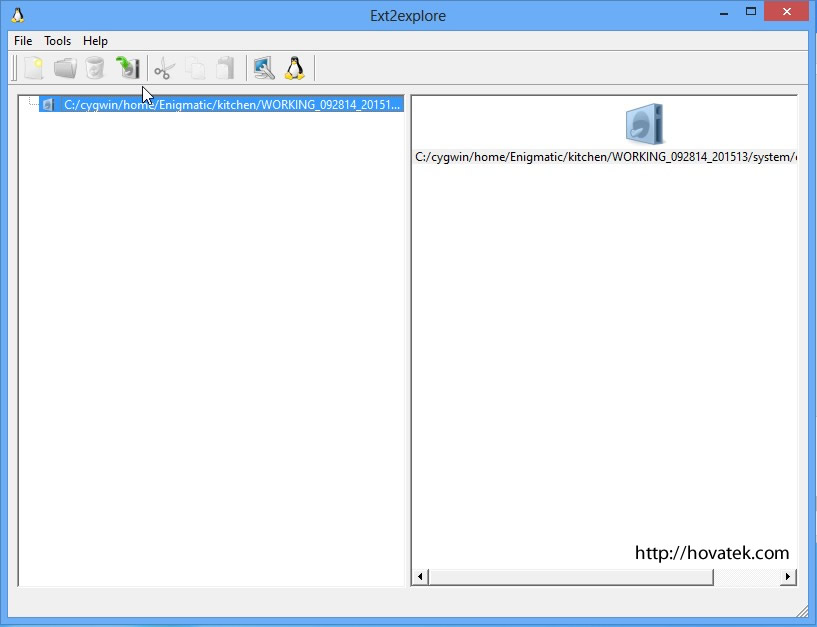Click the recycle bin toolbar icon
Viewport: 817px width, 627px height.
point(95,68)
